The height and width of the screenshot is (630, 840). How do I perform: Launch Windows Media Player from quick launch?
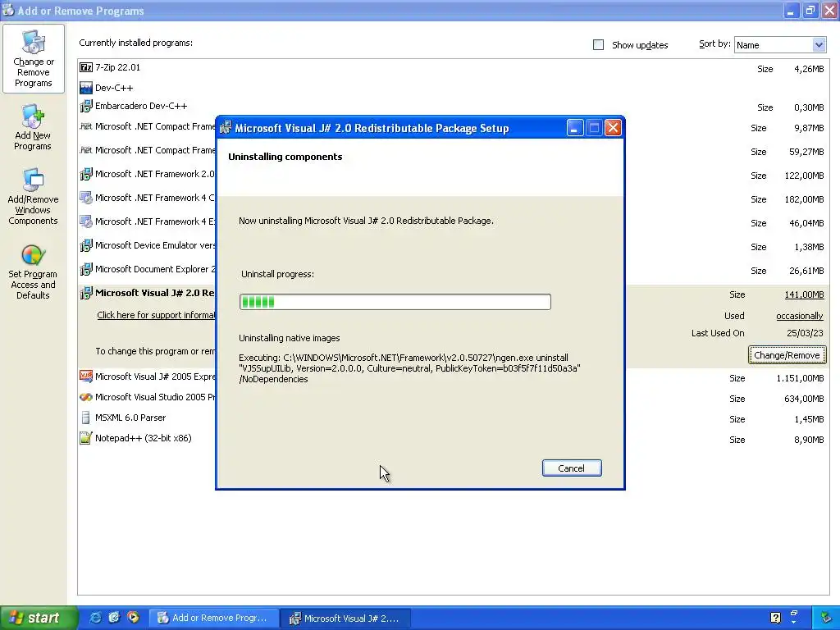(x=134, y=618)
